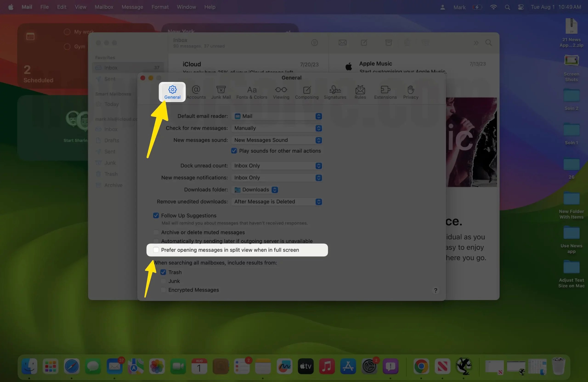Open the Fonts & Colors settings pane
Viewport: 588px width, 382px height.
coord(252,92)
